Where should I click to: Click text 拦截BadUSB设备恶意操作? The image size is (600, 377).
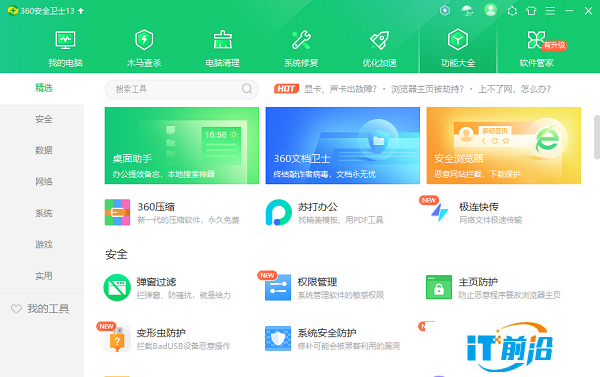183,346
